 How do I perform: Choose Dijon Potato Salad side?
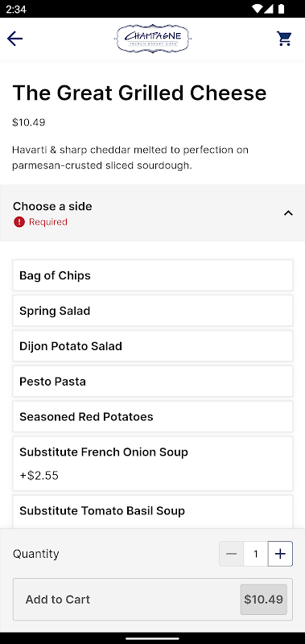pyautogui.click(x=153, y=346)
